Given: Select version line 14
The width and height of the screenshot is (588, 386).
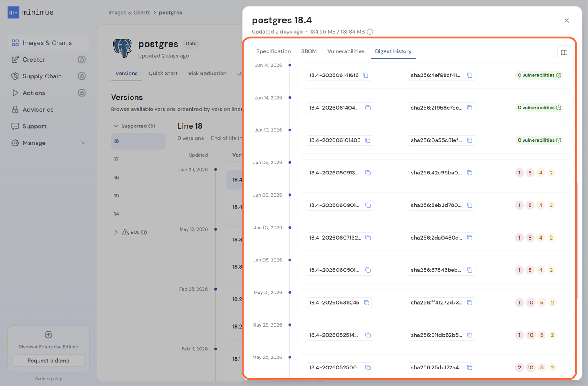Looking at the screenshot, I should (138, 214).
